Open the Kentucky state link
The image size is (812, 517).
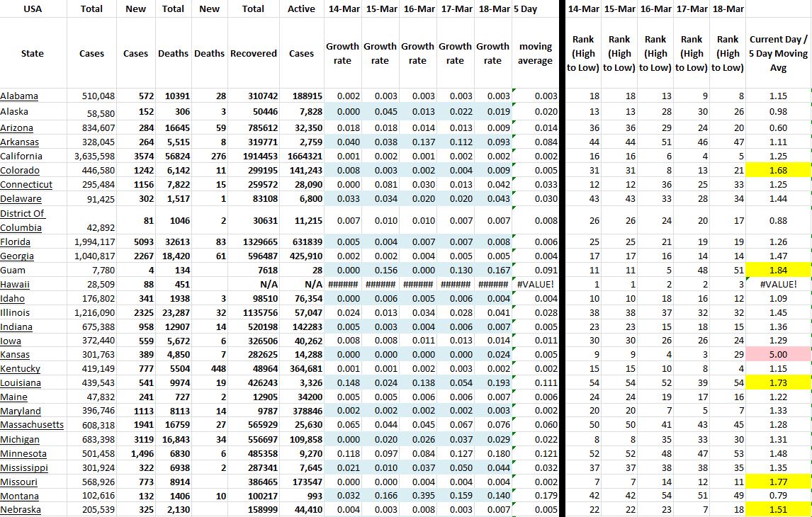[20, 369]
